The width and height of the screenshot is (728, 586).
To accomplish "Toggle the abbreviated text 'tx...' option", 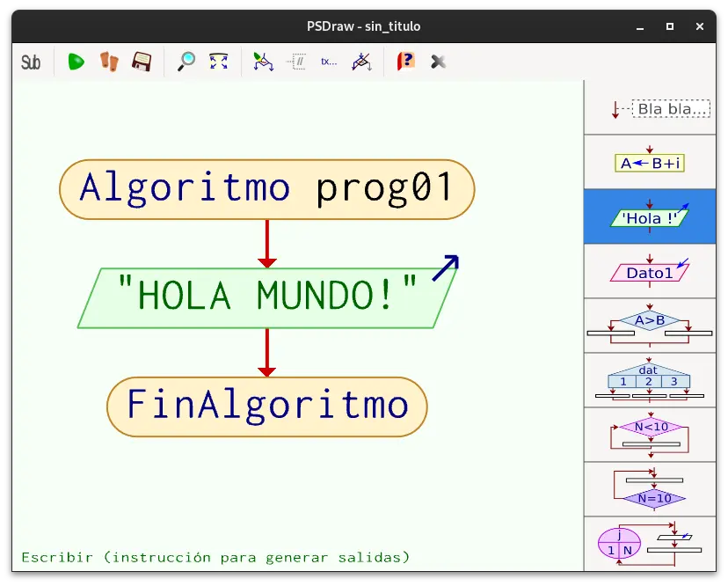I will pyautogui.click(x=329, y=62).
